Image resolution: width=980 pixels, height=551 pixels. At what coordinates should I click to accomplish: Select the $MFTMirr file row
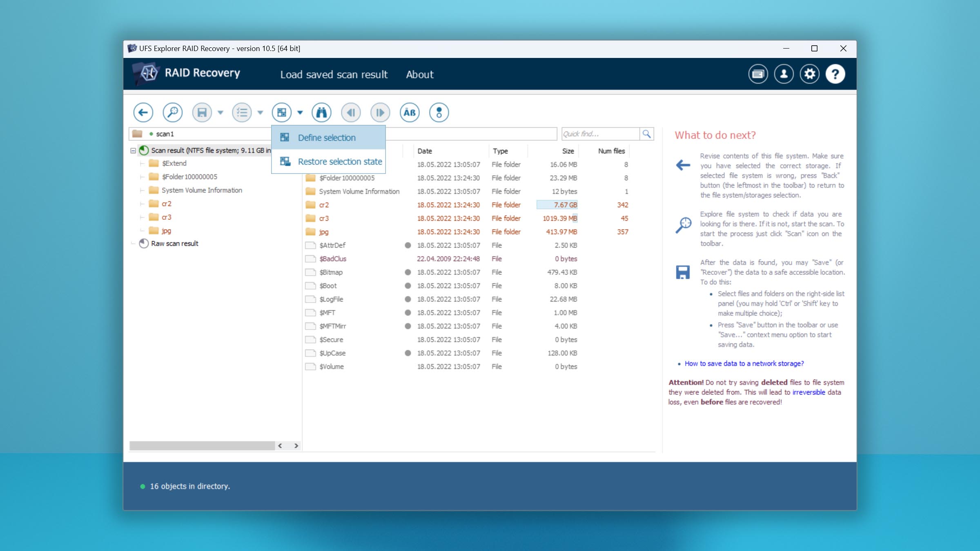click(x=468, y=326)
